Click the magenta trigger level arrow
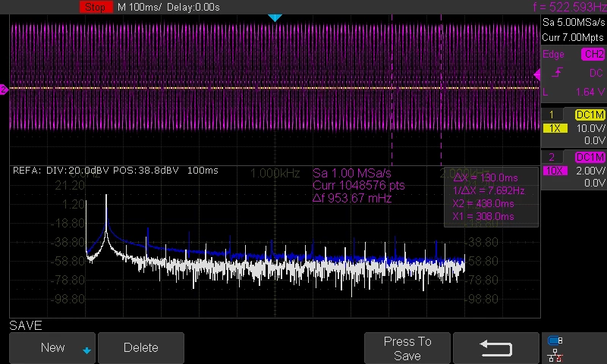 pyautogui.click(x=537, y=74)
